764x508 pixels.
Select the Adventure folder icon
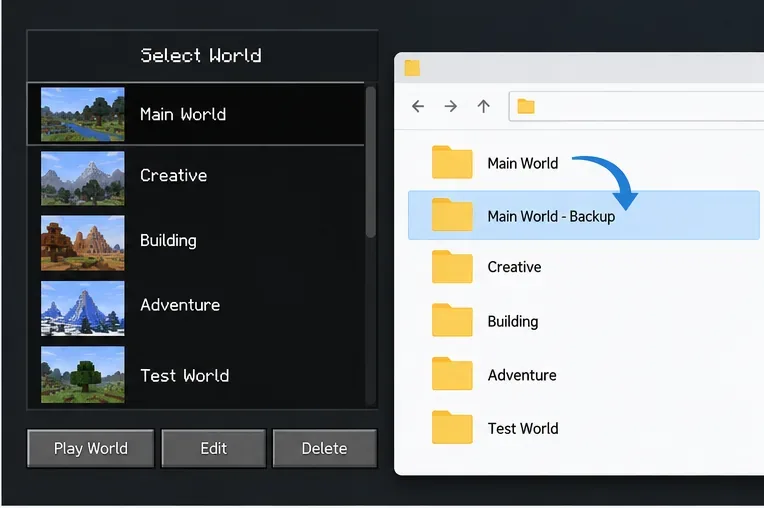452,374
